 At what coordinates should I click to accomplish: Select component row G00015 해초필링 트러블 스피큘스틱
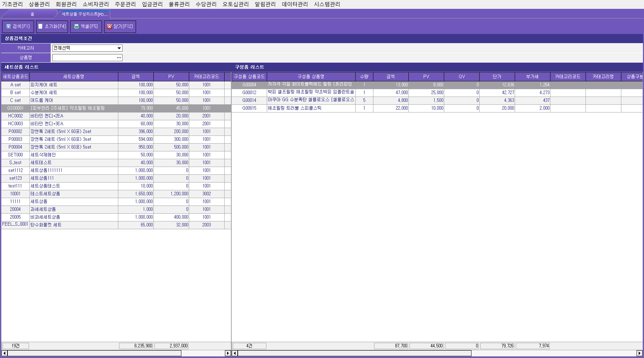(311, 108)
